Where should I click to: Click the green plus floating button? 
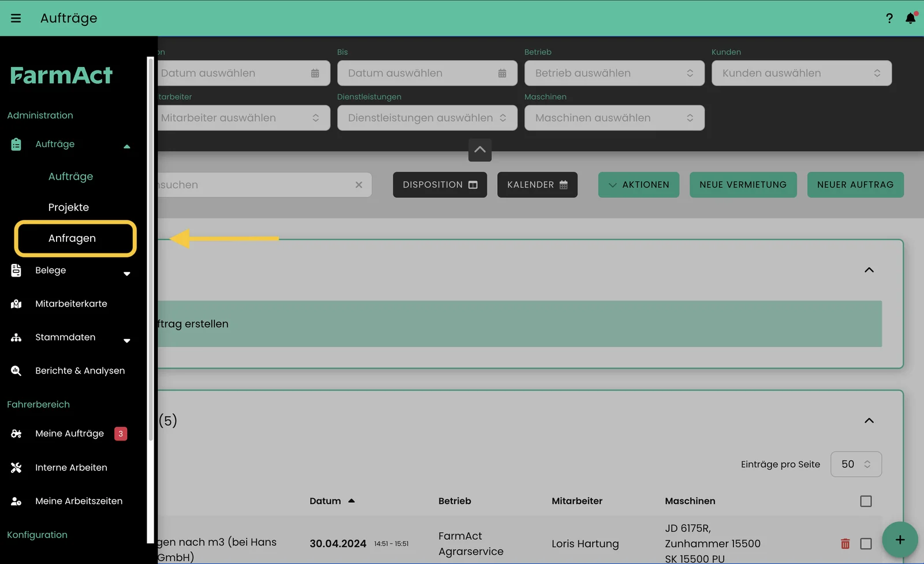pyautogui.click(x=900, y=540)
